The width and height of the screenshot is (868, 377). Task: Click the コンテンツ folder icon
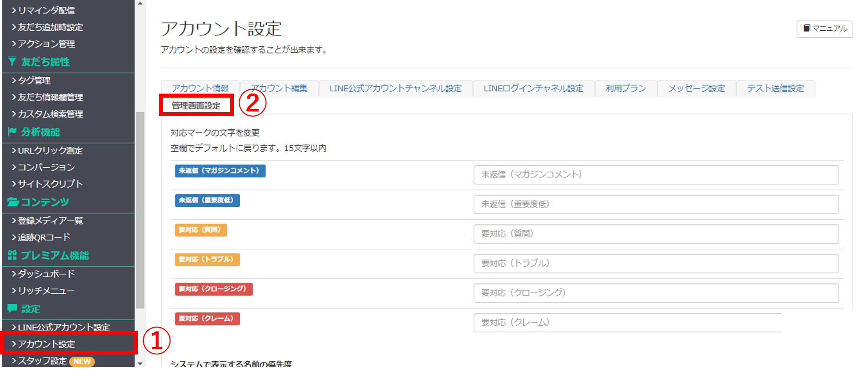[x=13, y=202]
